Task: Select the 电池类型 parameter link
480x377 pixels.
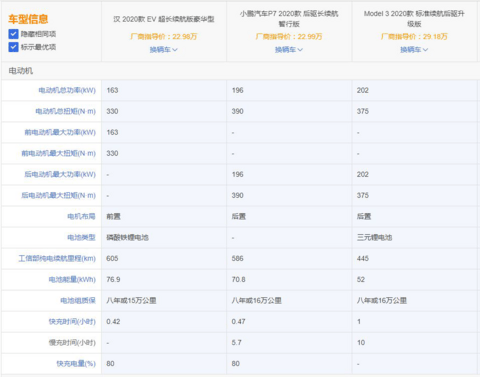Action: coord(81,237)
